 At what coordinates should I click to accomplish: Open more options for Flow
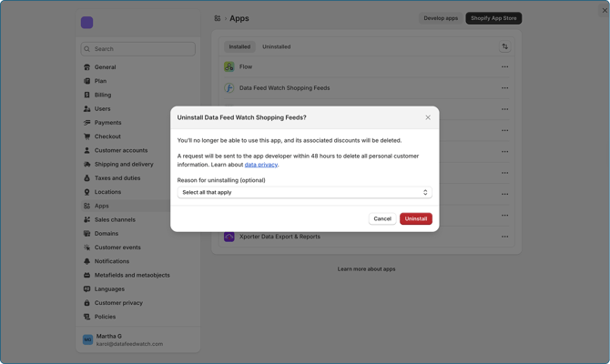[x=504, y=67]
